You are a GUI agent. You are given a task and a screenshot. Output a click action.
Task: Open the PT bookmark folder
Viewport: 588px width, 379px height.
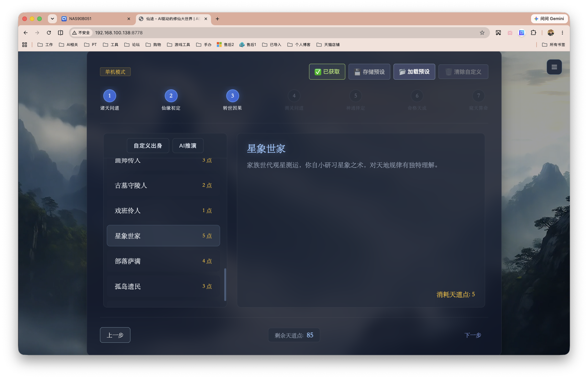click(x=91, y=45)
